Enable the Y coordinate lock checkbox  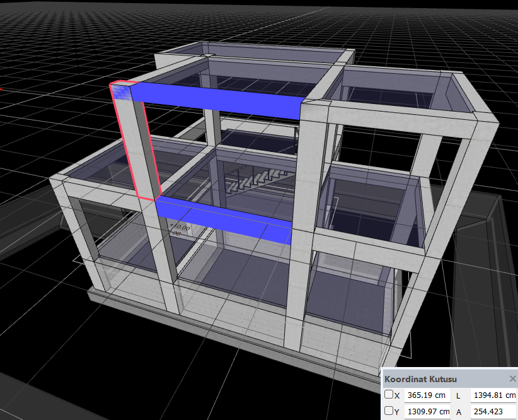(x=388, y=411)
